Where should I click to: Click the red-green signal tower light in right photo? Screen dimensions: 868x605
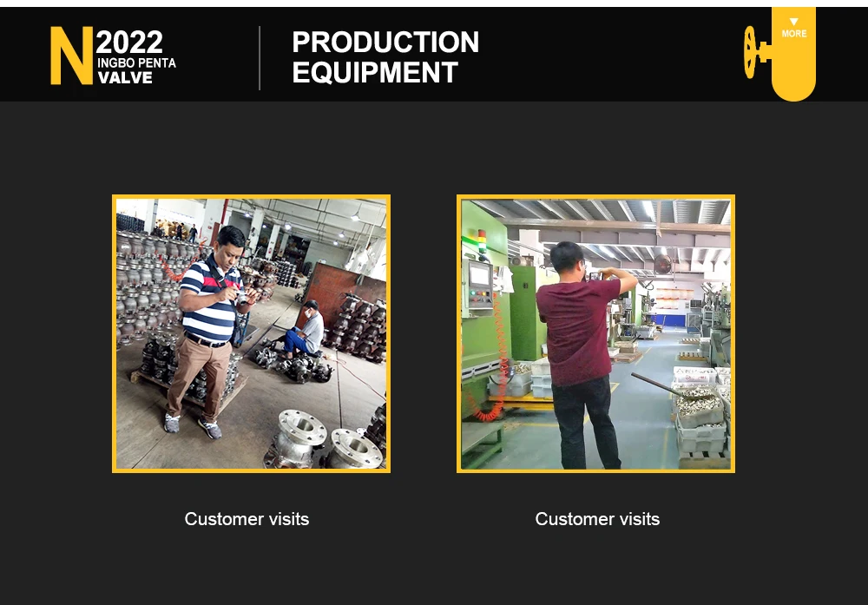pyautogui.click(x=482, y=241)
